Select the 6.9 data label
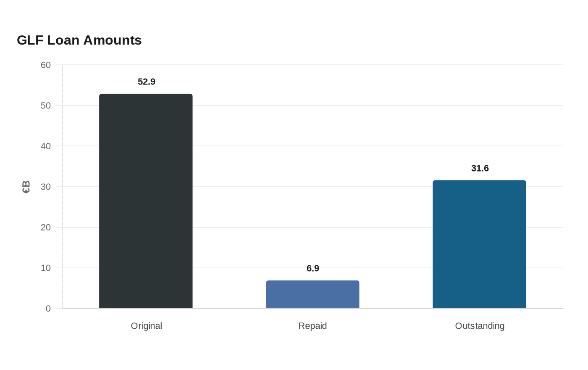588x370 pixels. click(313, 269)
